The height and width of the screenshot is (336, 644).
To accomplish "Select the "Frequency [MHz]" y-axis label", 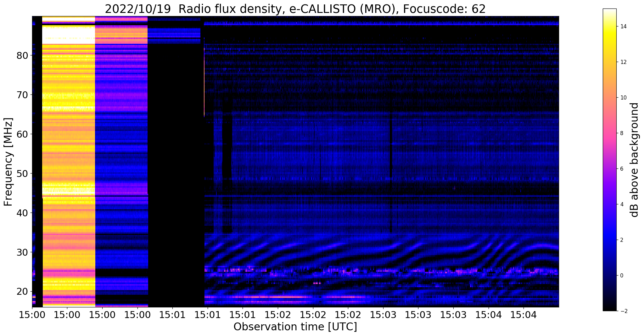I will click(8, 162).
